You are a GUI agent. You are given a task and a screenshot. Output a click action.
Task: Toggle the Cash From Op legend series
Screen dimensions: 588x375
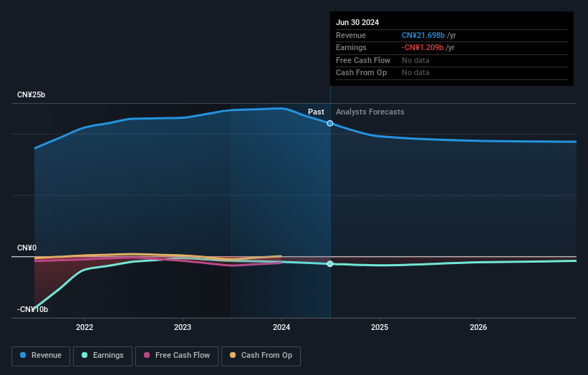(261, 356)
